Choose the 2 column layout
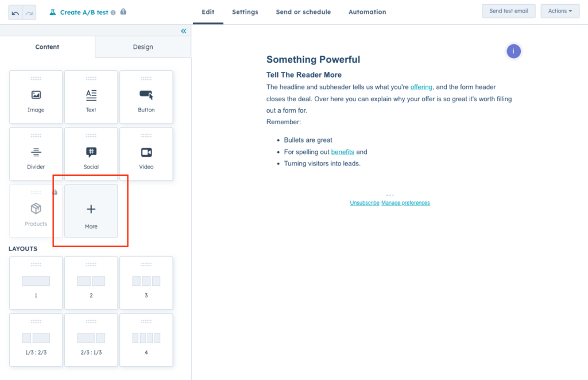Screen dimensions: 588x380 point(91,283)
